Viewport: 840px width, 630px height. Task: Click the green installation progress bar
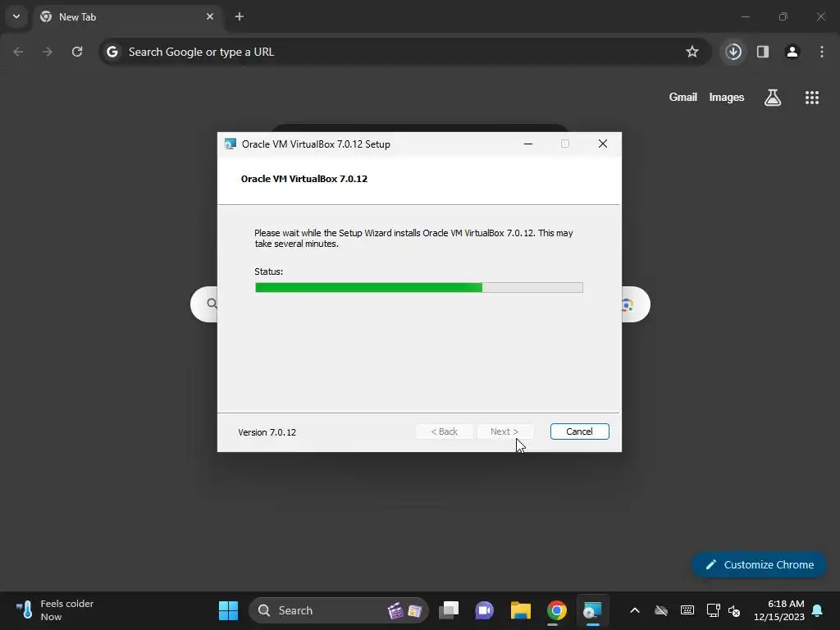tap(419, 288)
